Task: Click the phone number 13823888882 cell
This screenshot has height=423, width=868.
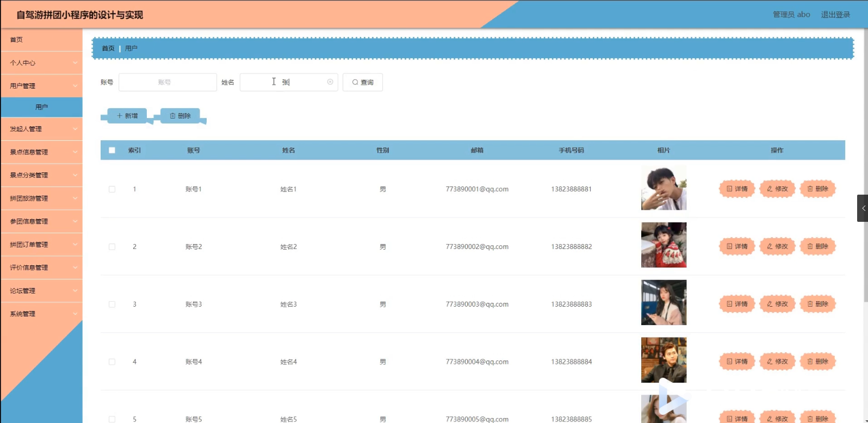Action: coord(571,247)
